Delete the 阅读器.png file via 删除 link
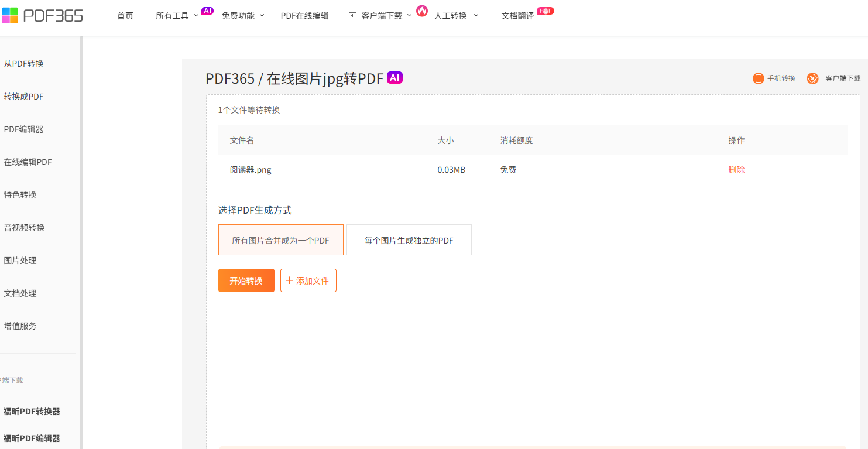This screenshot has height=449, width=868. [736, 170]
